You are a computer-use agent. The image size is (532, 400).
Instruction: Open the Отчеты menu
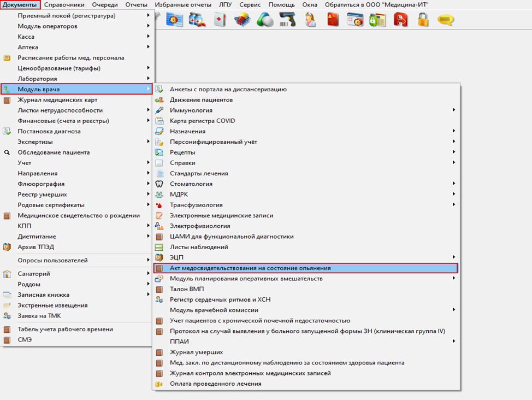tap(137, 5)
